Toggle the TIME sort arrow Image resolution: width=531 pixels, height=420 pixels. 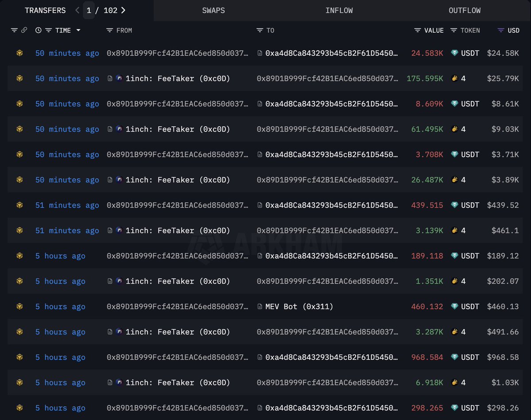click(78, 31)
